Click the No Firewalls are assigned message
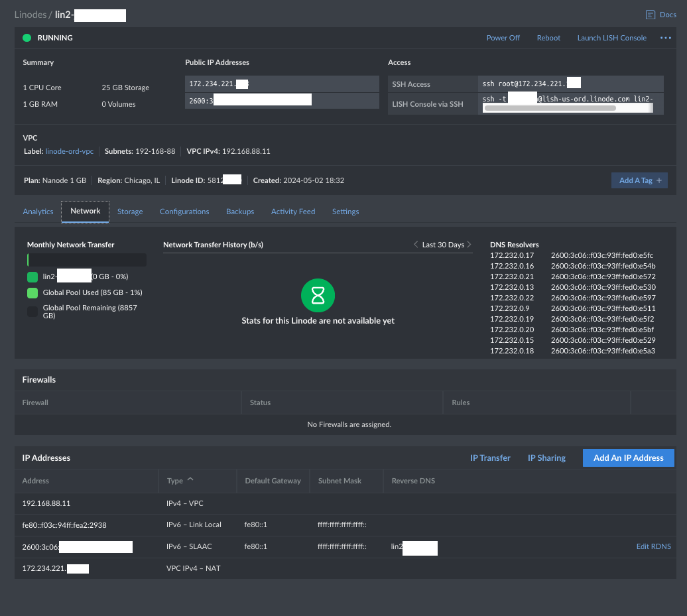The height and width of the screenshot is (616, 687). [x=349, y=424]
